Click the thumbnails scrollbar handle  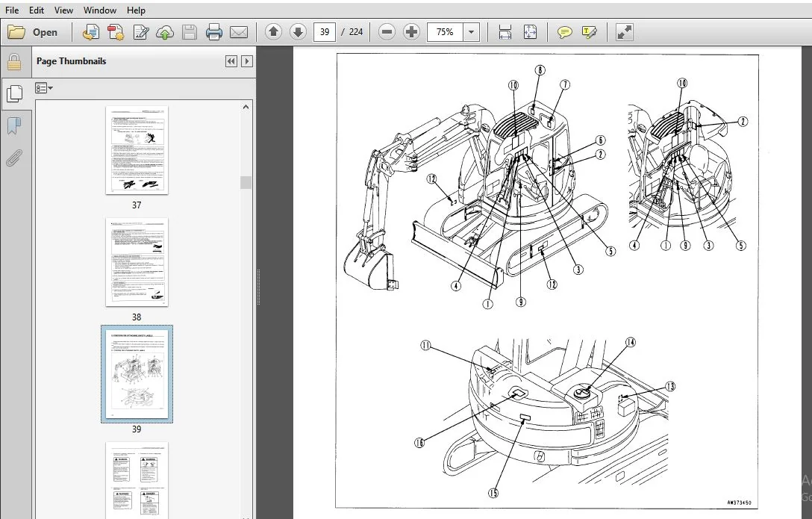[246, 182]
